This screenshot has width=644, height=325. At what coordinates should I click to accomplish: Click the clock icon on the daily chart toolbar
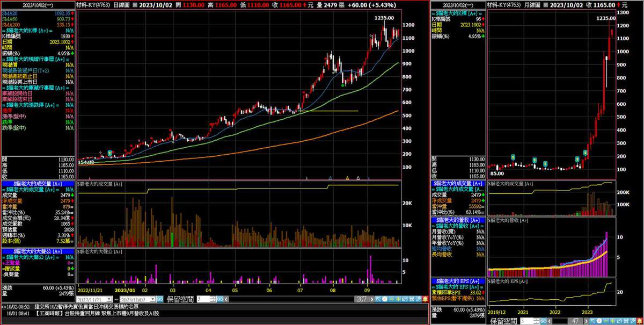(384, 299)
